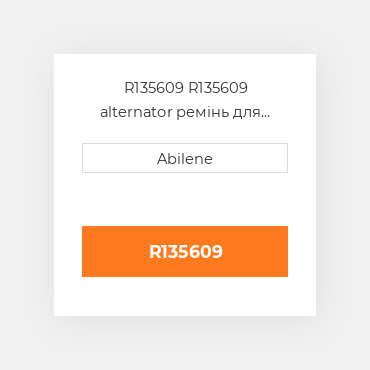Click the first line of the product heading
This screenshot has height=370, width=370.
click(x=186, y=88)
